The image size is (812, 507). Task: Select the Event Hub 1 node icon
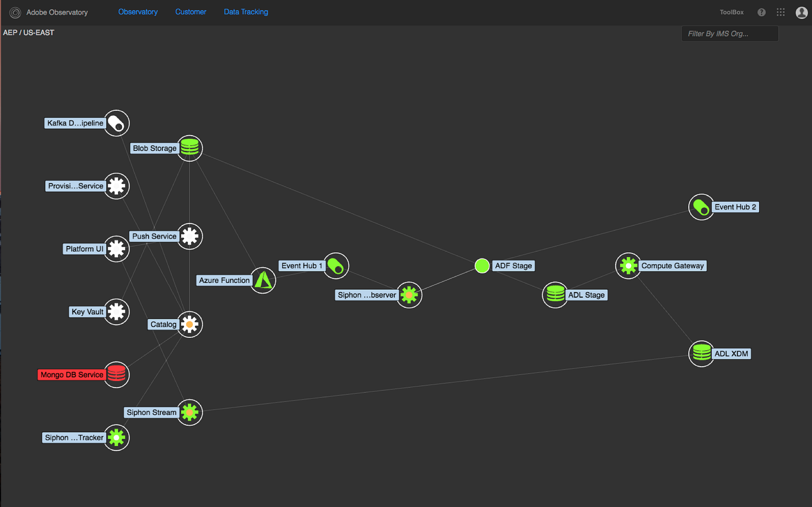point(336,265)
